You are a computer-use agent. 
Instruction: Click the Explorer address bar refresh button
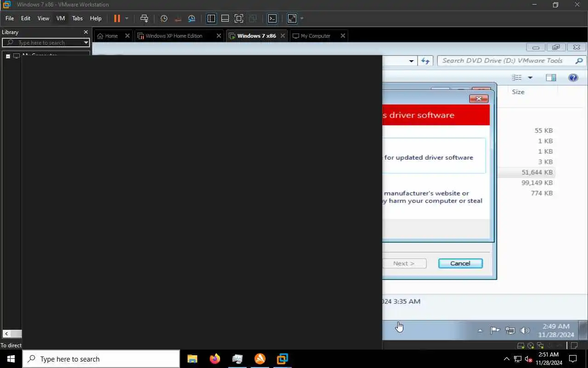[x=425, y=61]
